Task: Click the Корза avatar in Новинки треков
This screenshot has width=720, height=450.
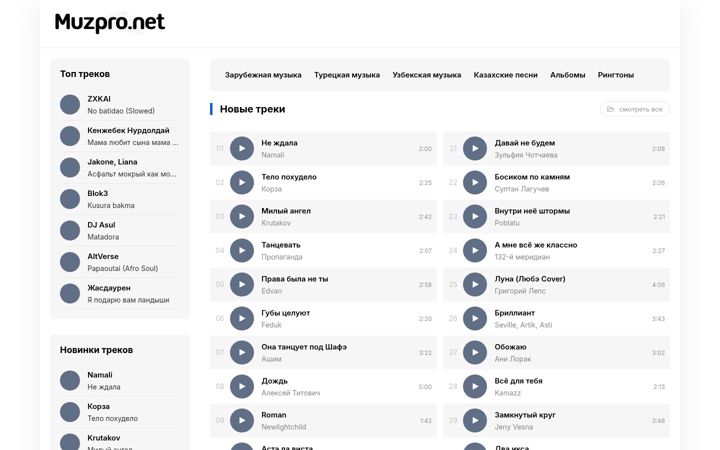Action: [x=70, y=412]
